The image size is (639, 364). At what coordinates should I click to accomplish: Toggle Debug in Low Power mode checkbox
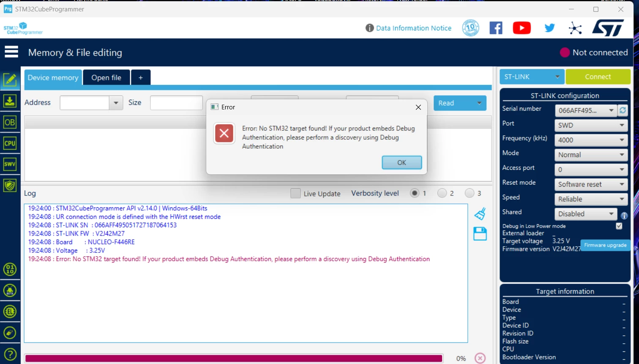619,226
